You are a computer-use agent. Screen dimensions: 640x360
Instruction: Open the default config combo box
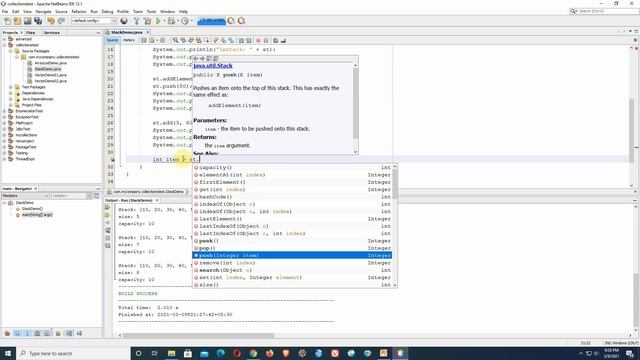click(x=93, y=21)
